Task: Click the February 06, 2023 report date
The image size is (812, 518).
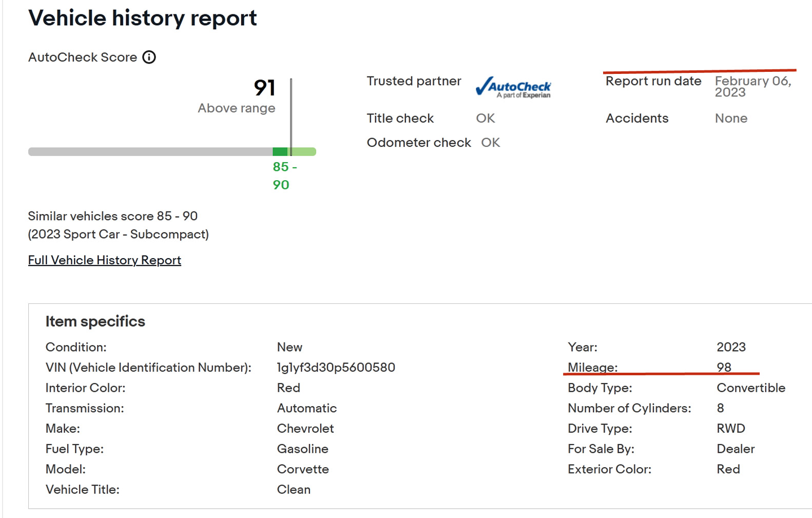Action: point(752,86)
